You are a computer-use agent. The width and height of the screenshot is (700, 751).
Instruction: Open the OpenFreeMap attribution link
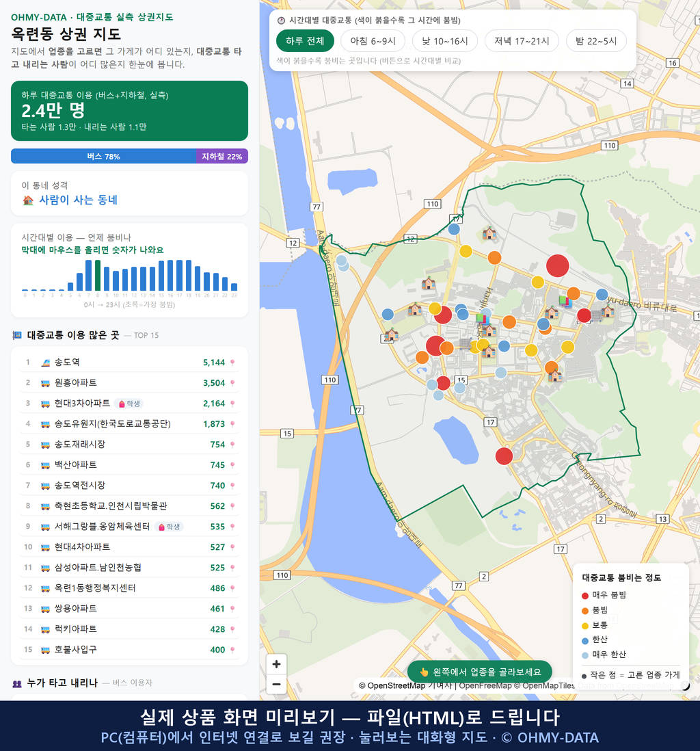[x=485, y=685]
